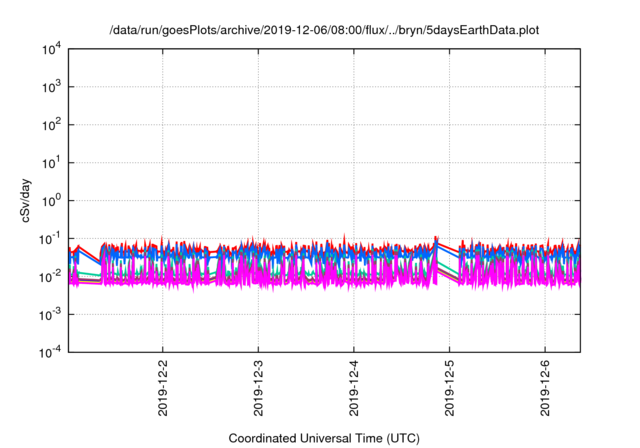Click the 10^0 y-axis tick label

pyautogui.click(x=51, y=201)
